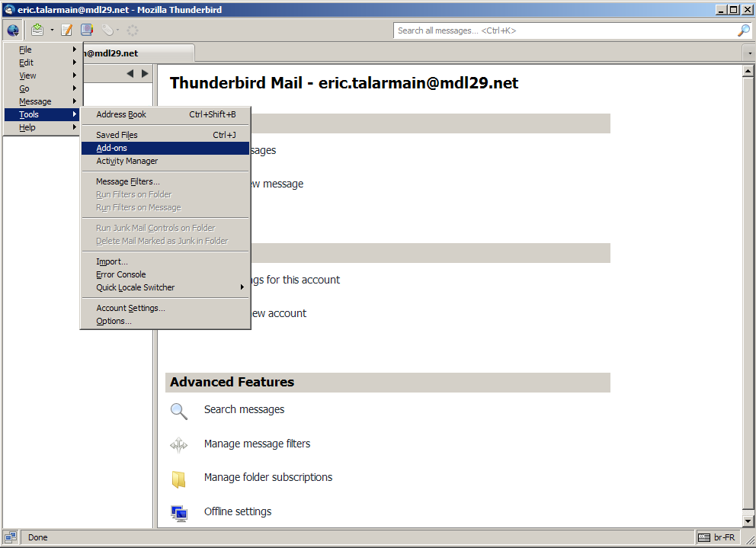
Task: Open Activity Manager from the Tools submenu
Action: point(165,161)
